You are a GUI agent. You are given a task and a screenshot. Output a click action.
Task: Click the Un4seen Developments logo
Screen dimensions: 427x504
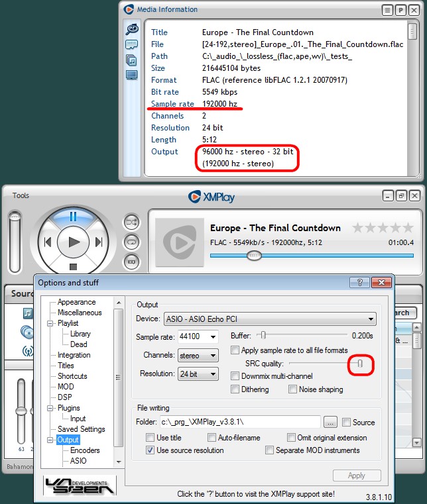tap(80, 485)
